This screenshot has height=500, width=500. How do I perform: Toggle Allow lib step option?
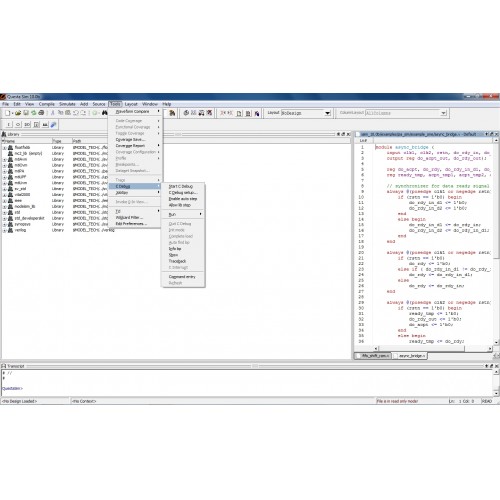click(x=180, y=205)
